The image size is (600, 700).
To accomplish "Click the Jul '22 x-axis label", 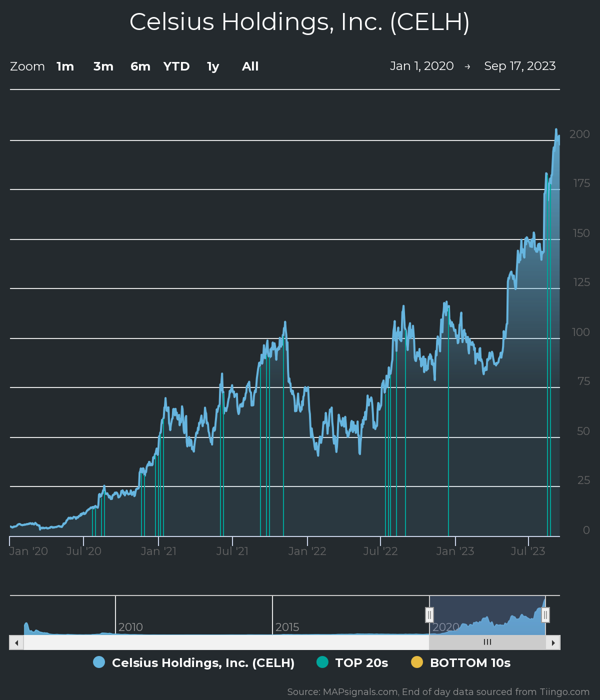I will (x=380, y=551).
